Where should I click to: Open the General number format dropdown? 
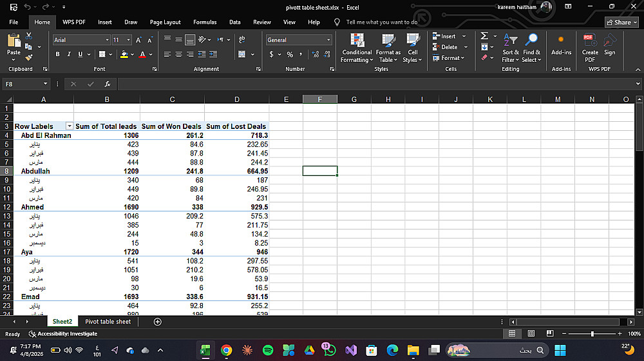328,40
